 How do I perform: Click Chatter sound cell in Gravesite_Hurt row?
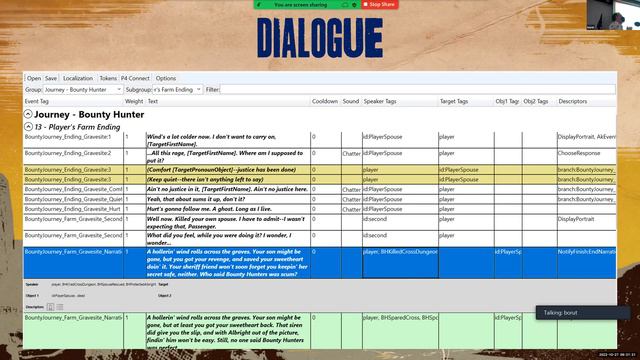pos(351,209)
